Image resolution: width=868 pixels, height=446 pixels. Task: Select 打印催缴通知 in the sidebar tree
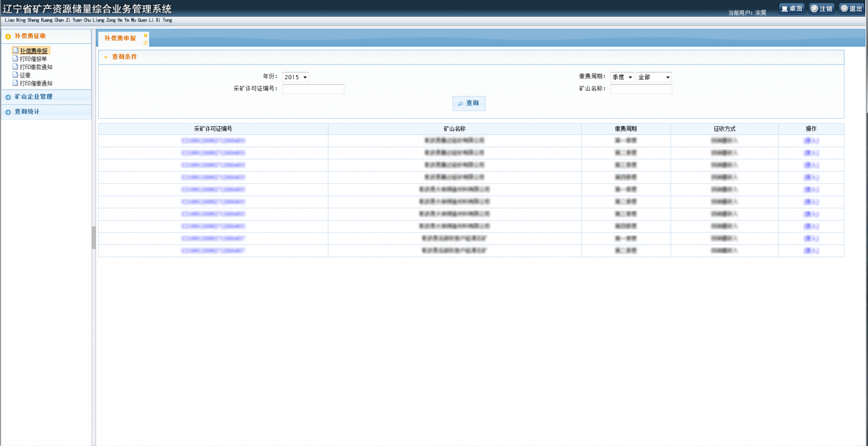[36, 83]
